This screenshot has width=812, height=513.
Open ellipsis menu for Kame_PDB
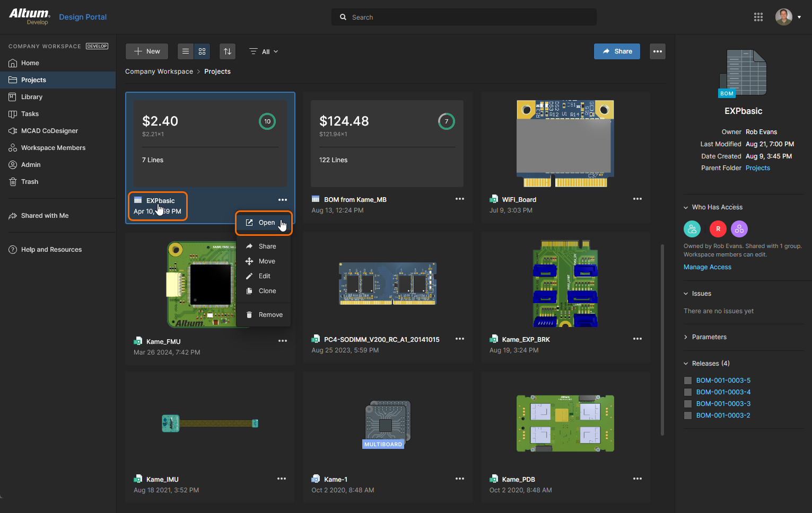(x=638, y=479)
